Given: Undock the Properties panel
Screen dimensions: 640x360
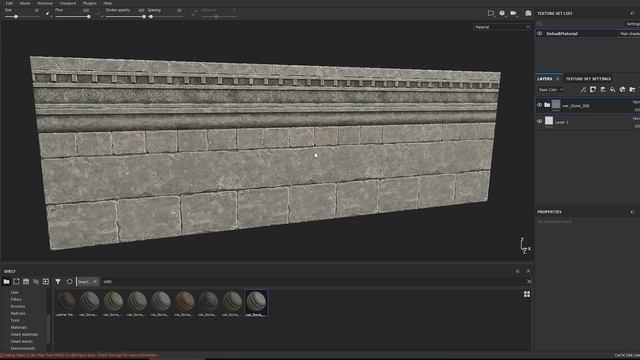Looking at the screenshot, I should pyautogui.click(x=632, y=212).
